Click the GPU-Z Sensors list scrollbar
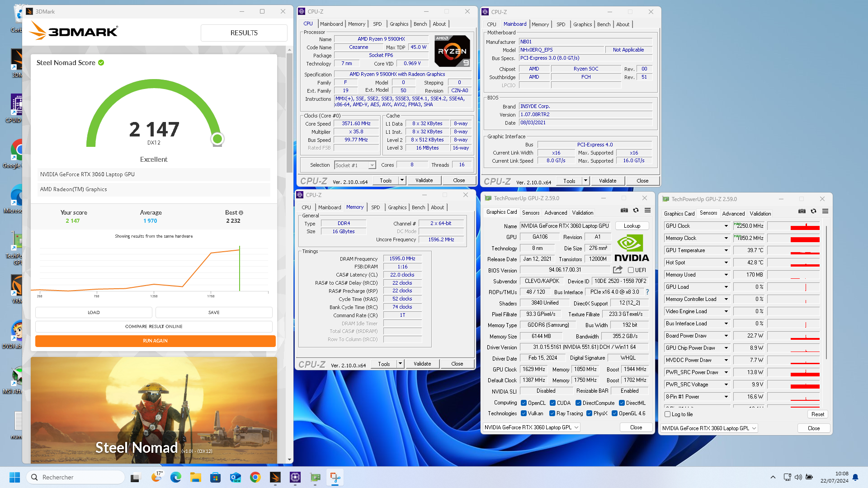This screenshot has width=868, height=488. [826, 291]
